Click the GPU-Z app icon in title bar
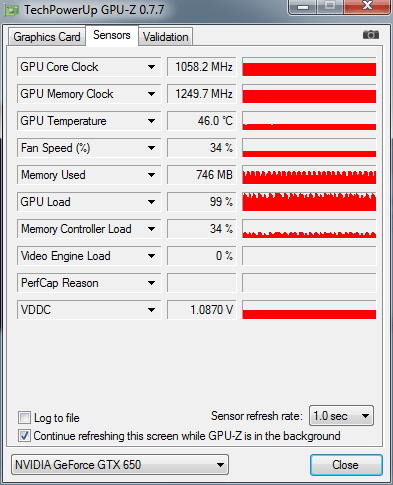Viewport: 393px width, 485px height. click(x=12, y=10)
